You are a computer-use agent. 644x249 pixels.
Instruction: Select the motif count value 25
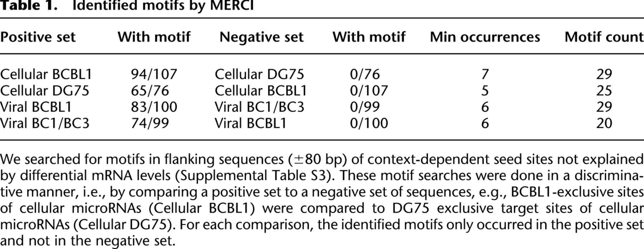coord(604,91)
